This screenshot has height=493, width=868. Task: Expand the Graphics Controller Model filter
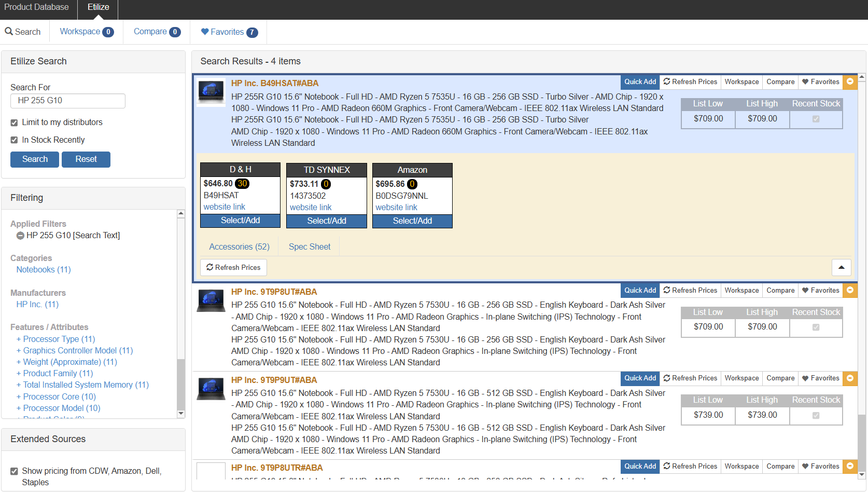74,351
